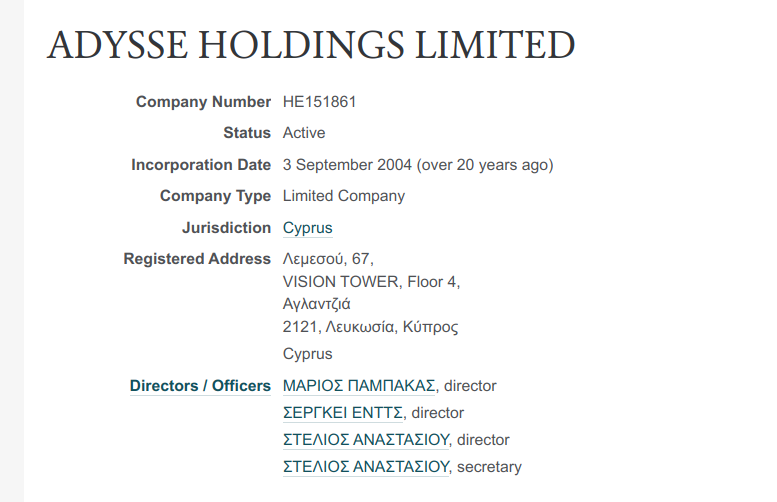Click the Company Type label

[215, 196]
